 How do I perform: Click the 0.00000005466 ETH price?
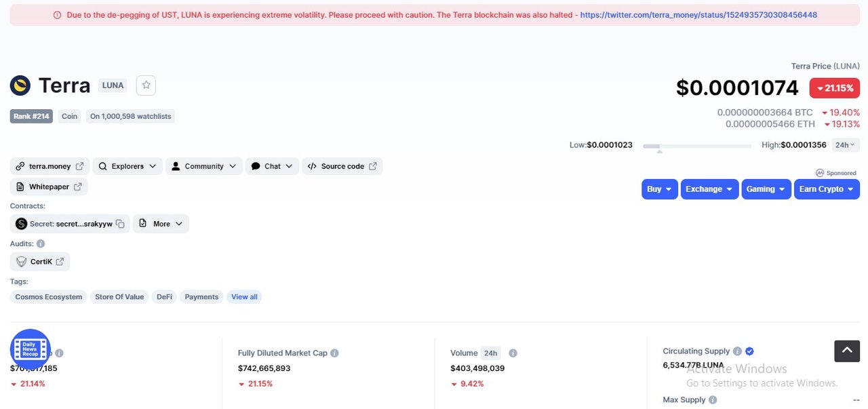(x=770, y=124)
